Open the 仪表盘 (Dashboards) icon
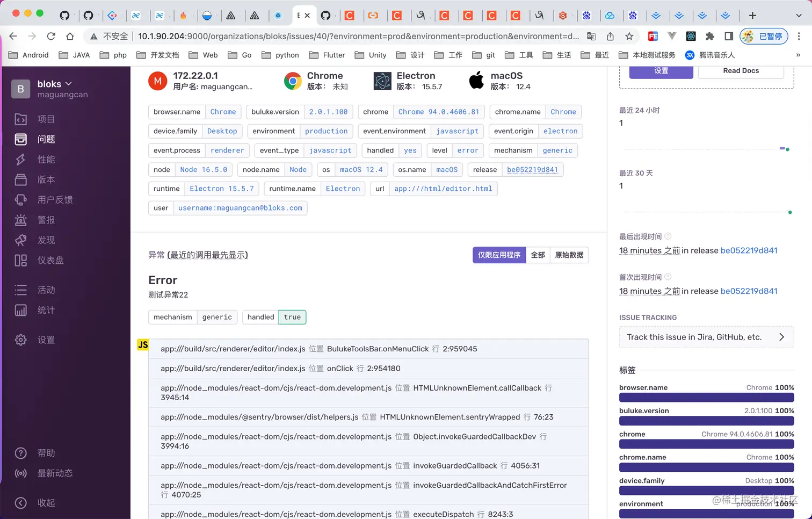This screenshot has width=812, height=519. click(20, 260)
